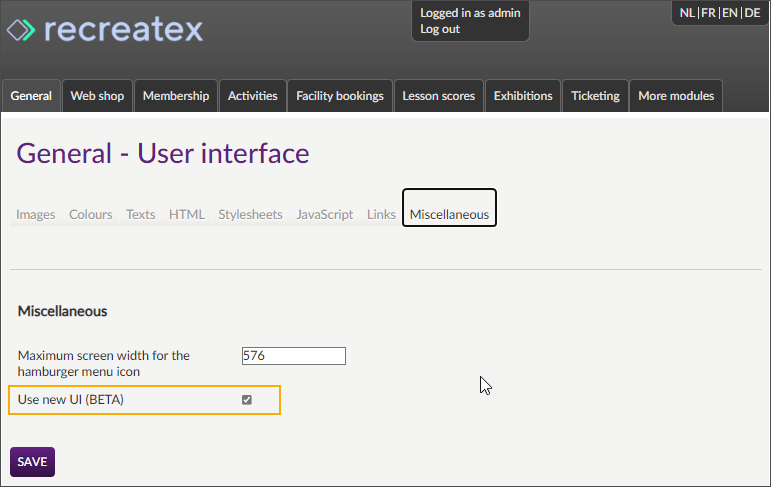The width and height of the screenshot is (771, 487).
Task: Open the Images sub-tab
Action: click(x=36, y=214)
